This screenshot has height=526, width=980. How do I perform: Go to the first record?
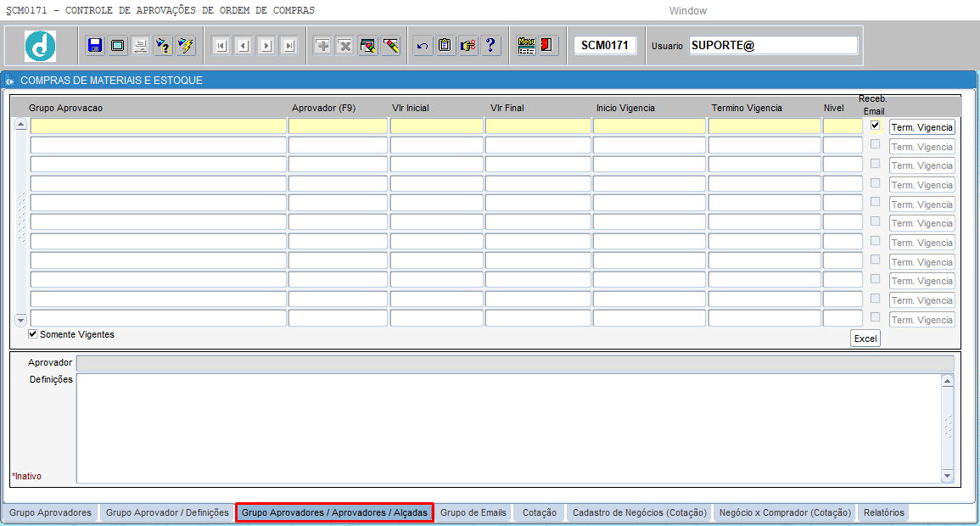coord(221,46)
